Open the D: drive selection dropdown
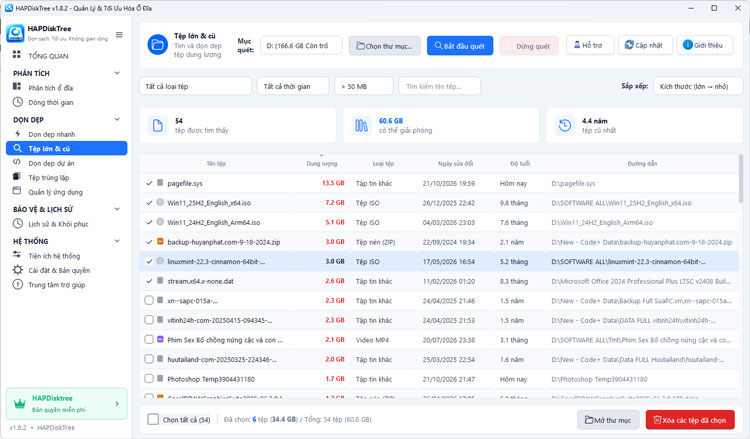The width and height of the screenshot is (750, 439). pyautogui.click(x=301, y=45)
